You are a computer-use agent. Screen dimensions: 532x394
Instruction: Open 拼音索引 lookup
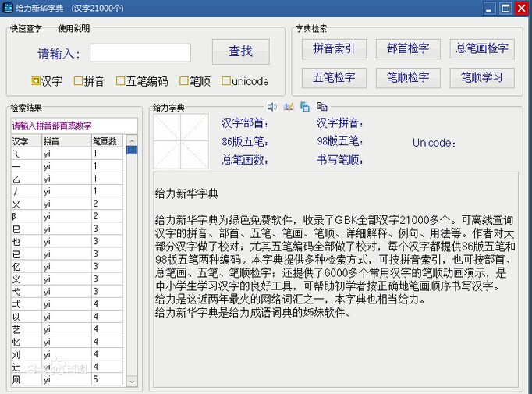[334, 49]
